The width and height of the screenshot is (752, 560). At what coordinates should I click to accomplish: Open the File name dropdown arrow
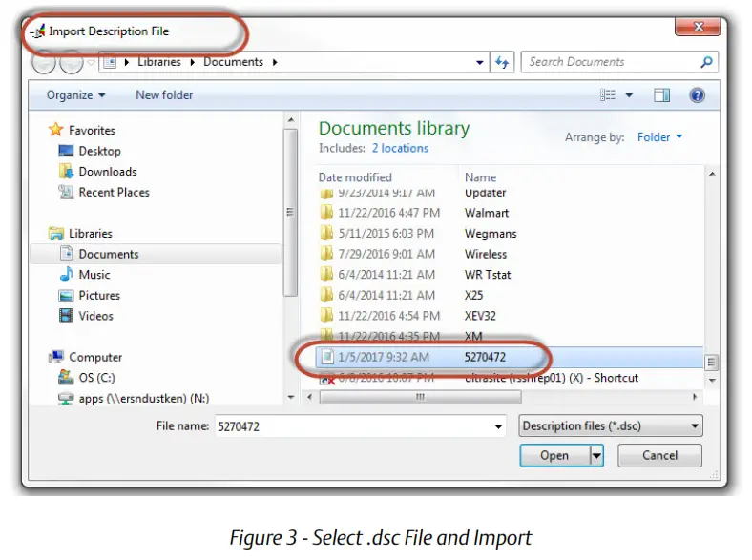(x=499, y=426)
